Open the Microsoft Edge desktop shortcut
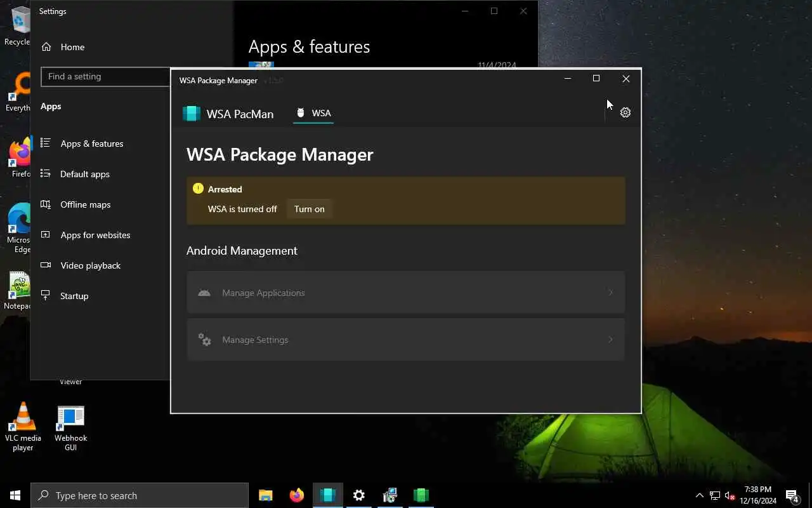The height and width of the screenshot is (508, 812). coord(18,229)
